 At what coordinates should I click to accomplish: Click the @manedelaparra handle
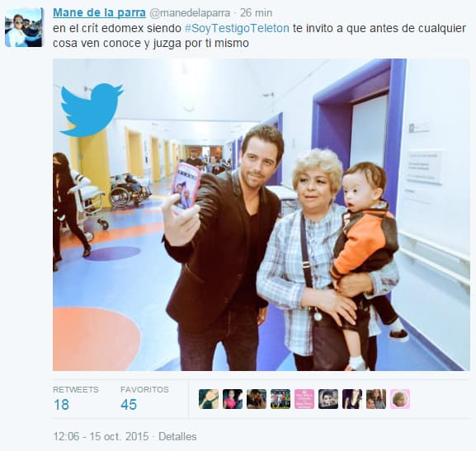point(190,13)
